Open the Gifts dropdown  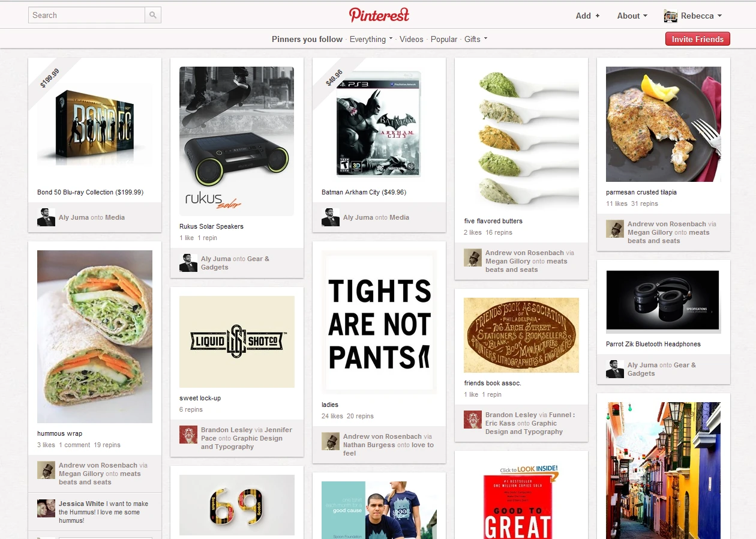click(x=476, y=39)
